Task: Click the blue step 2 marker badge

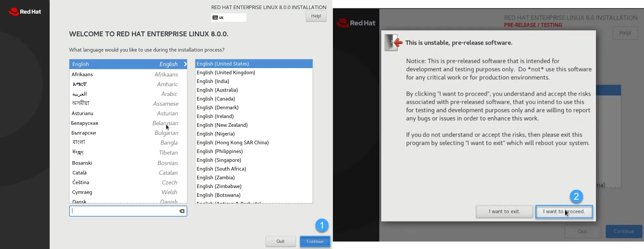Action: click(x=576, y=196)
